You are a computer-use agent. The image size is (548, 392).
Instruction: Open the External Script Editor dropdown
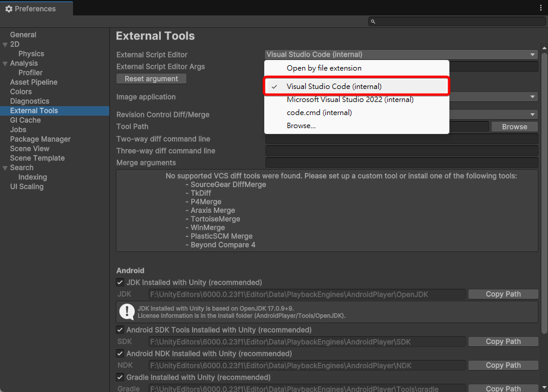[401, 55]
